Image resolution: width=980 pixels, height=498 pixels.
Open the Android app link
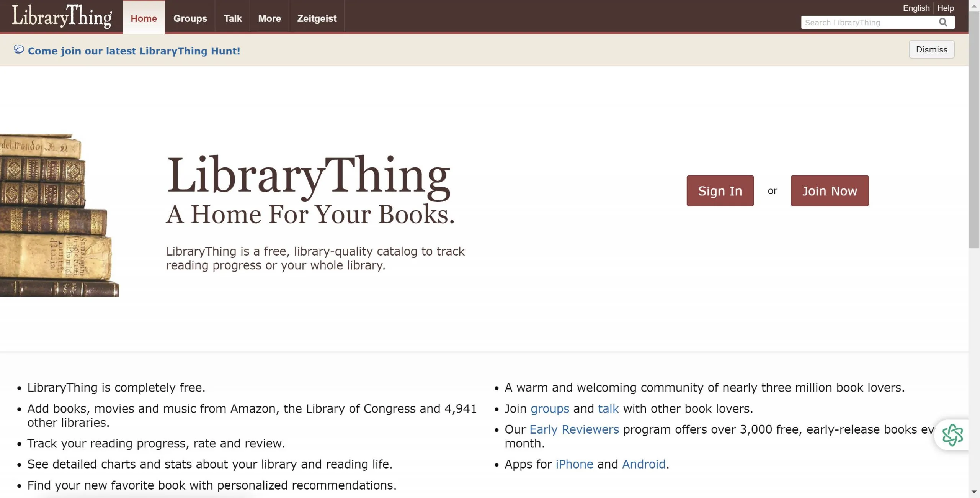(644, 464)
